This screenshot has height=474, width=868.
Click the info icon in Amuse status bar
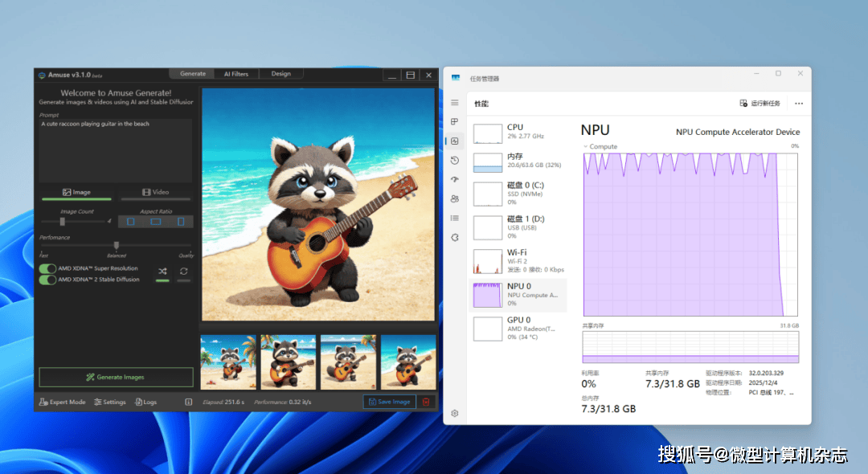tap(188, 402)
